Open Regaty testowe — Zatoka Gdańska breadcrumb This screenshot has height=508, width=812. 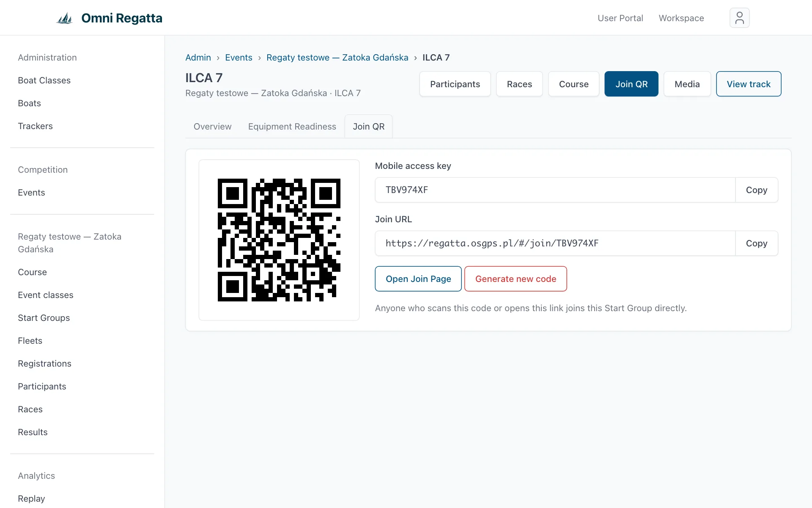point(337,58)
